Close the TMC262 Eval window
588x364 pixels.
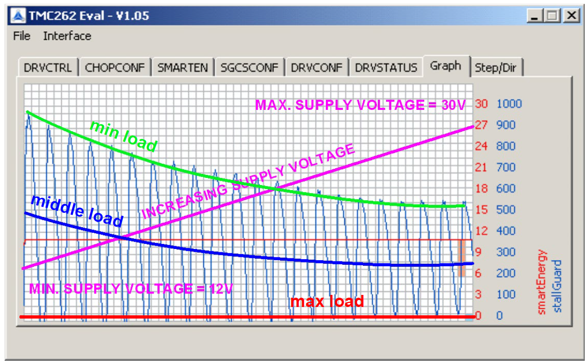tap(571, 16)
